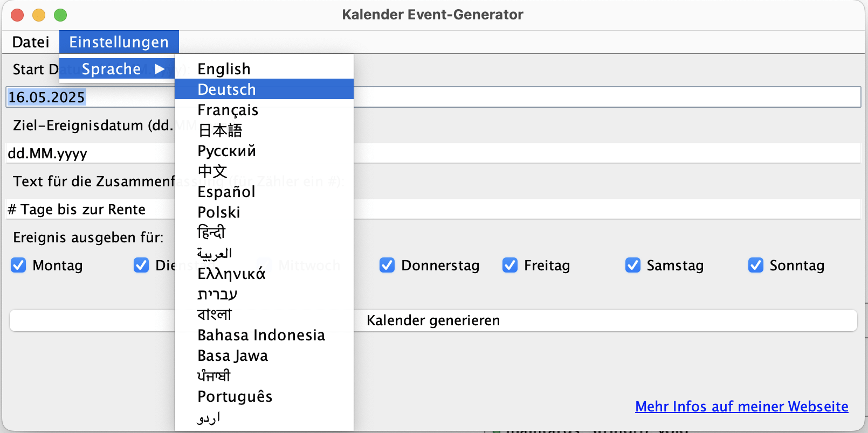868x433 pixels.
Task: Choose Bahasa Indonesia language
Action: pos(261,335)
